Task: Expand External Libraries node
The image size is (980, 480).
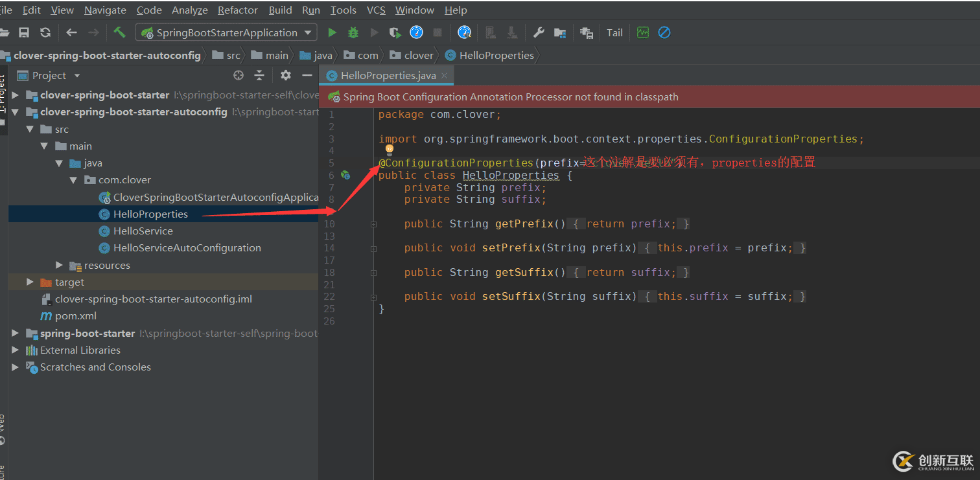Action: click(x=15, y=350)
